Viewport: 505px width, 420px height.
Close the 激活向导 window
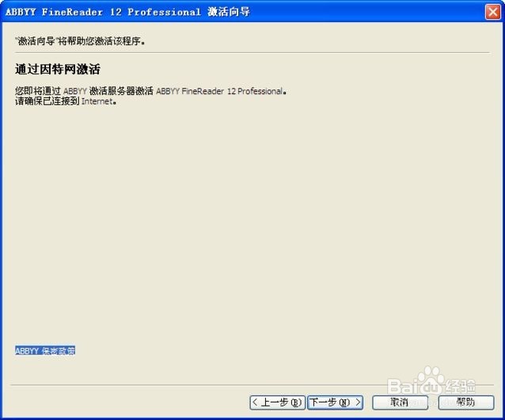(x=493, y=12)
